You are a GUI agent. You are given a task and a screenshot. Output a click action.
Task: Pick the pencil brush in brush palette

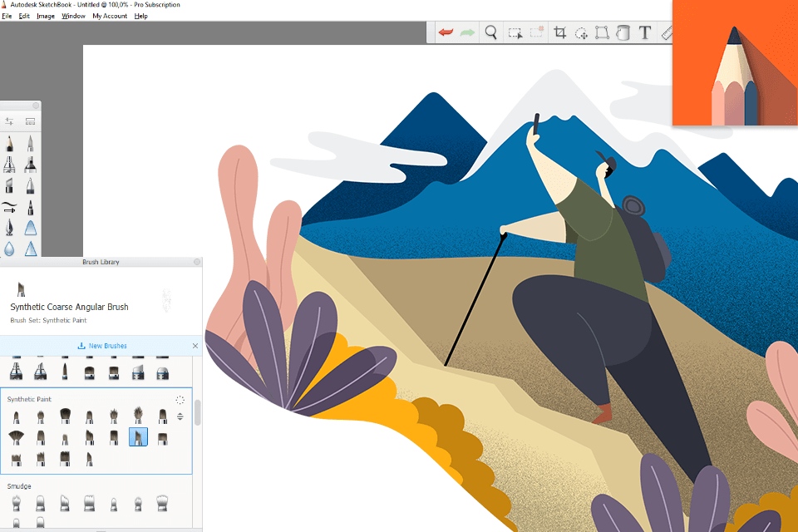pyautogui.click(x=9, y=143)
